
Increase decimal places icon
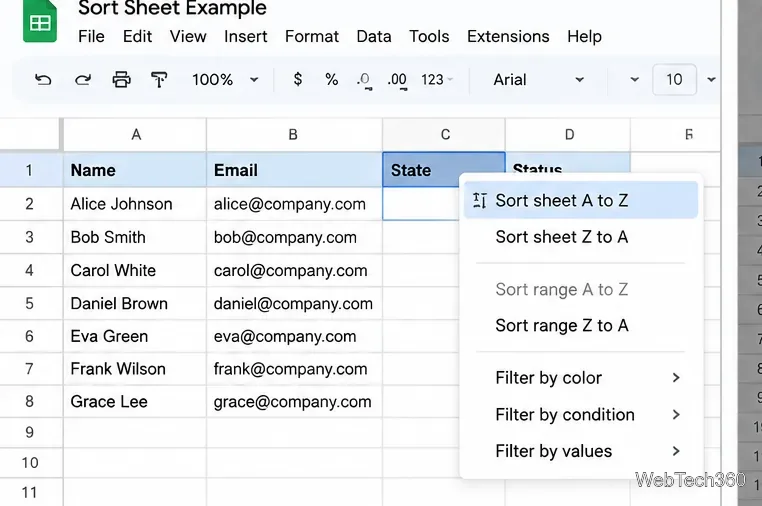(x=397, y=80)
